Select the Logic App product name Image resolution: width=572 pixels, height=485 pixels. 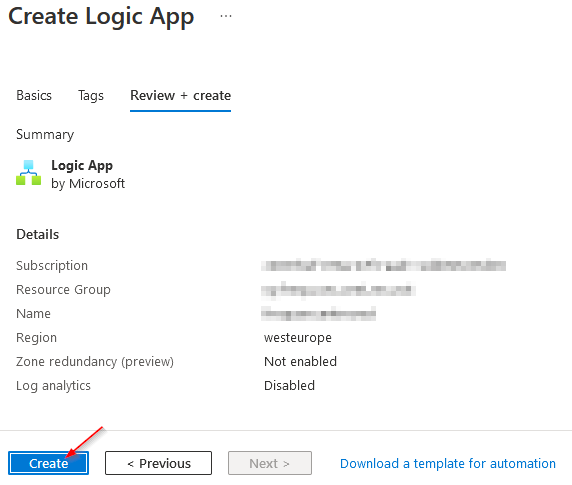tap(82, 165)
